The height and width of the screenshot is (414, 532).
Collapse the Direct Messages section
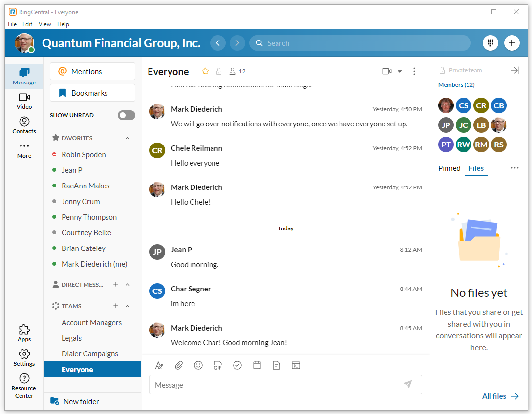128,285
